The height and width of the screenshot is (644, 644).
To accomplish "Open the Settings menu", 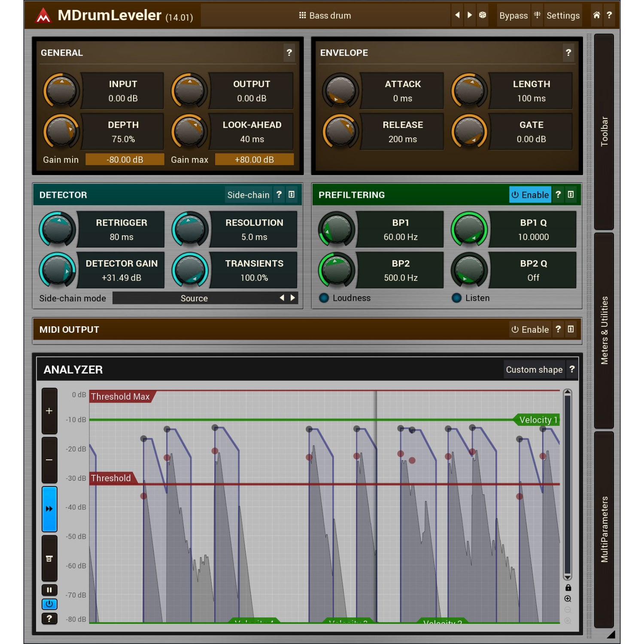I will click(563, 15).
